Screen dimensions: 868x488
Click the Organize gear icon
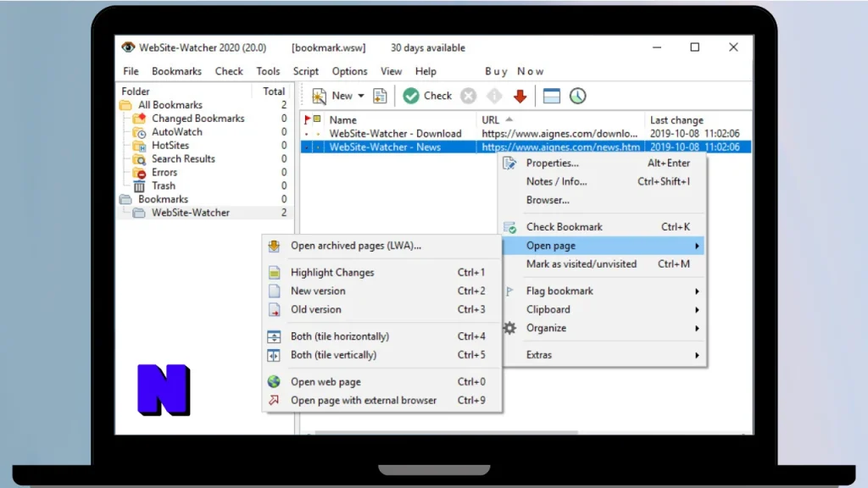tap(509, 328)
